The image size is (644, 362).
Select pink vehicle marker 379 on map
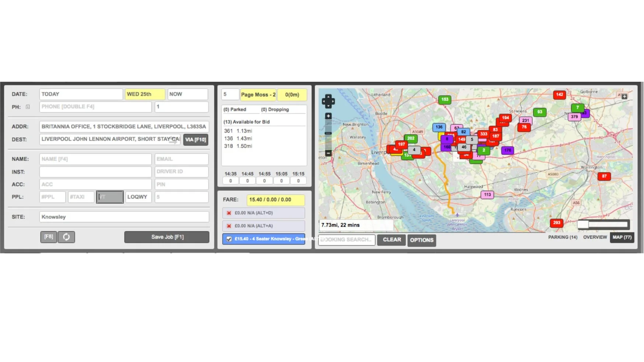(x=574, y=117)
